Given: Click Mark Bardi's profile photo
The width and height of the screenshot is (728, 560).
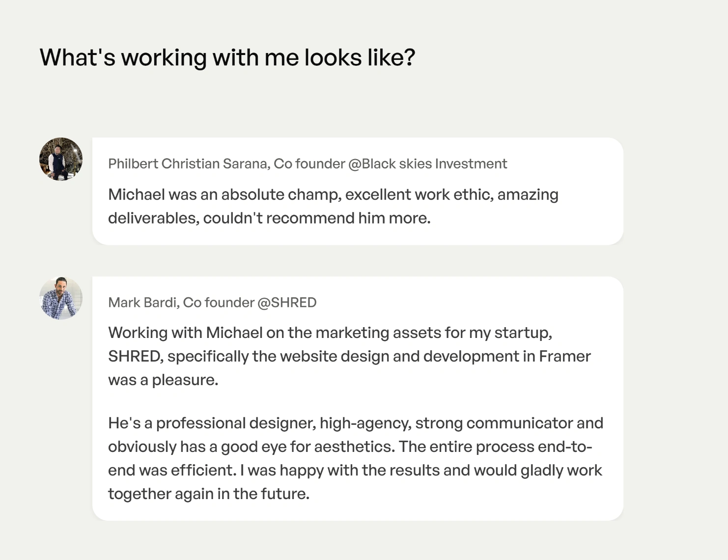Looking at the screenshot, I should click(x=61, y=298).
